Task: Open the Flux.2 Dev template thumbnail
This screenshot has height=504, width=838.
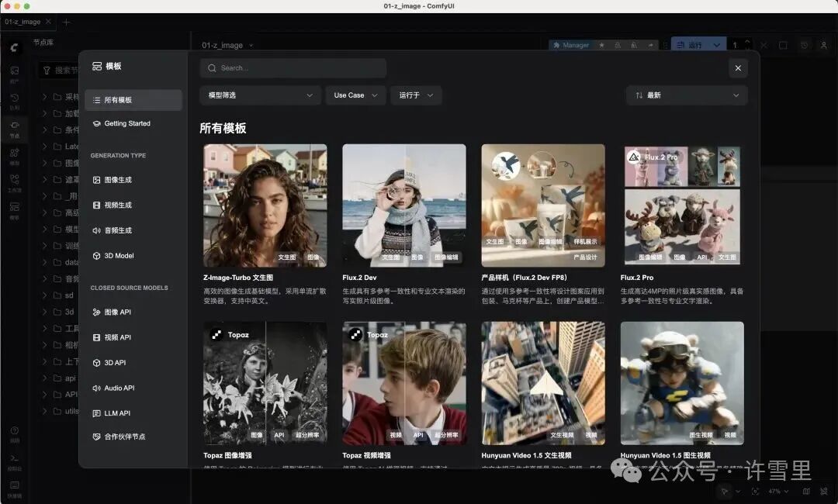Action: click(404, 205)
